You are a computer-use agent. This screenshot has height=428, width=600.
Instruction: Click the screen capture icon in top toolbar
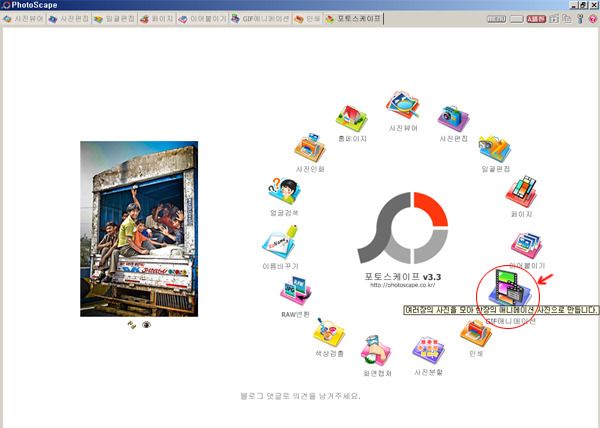click(554, 19)
